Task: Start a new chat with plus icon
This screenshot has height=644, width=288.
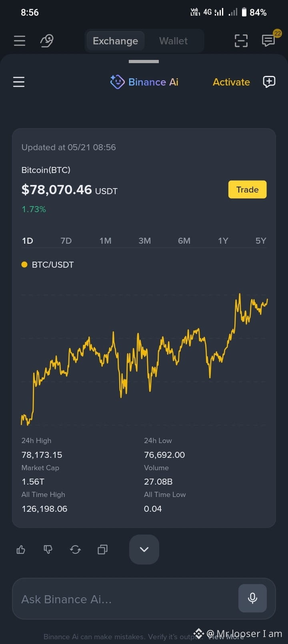Action: (x=269, y=82)
